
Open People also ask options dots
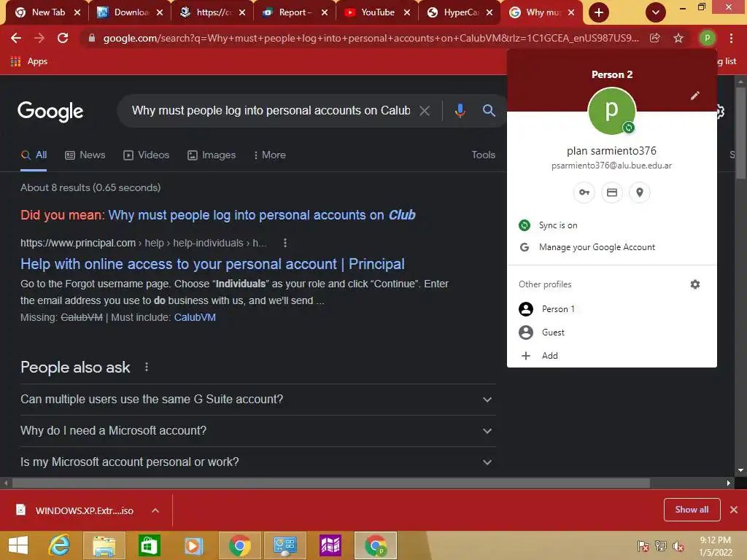click(x=146, y=367)
